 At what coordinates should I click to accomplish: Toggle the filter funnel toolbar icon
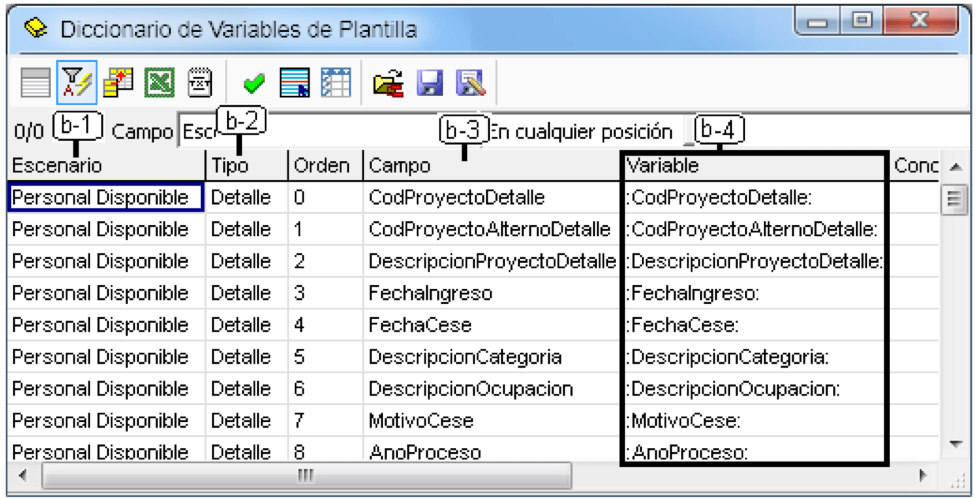(x=77, y=82)
